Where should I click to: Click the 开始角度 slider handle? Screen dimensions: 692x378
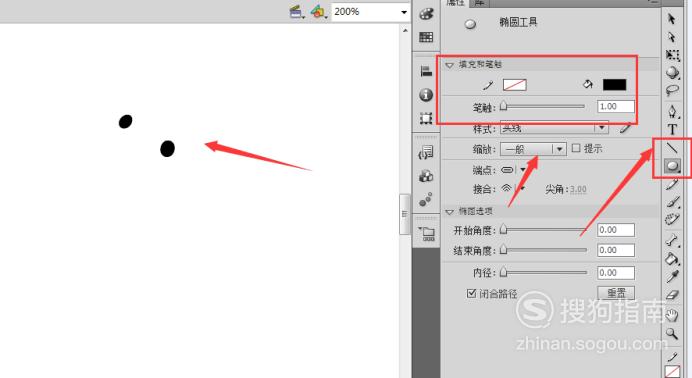click(504, 230)
